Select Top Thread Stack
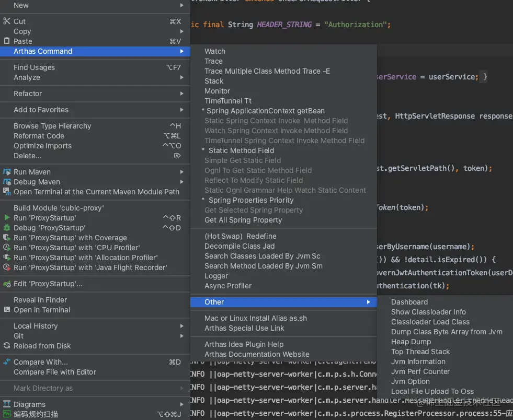 (445, 352)
